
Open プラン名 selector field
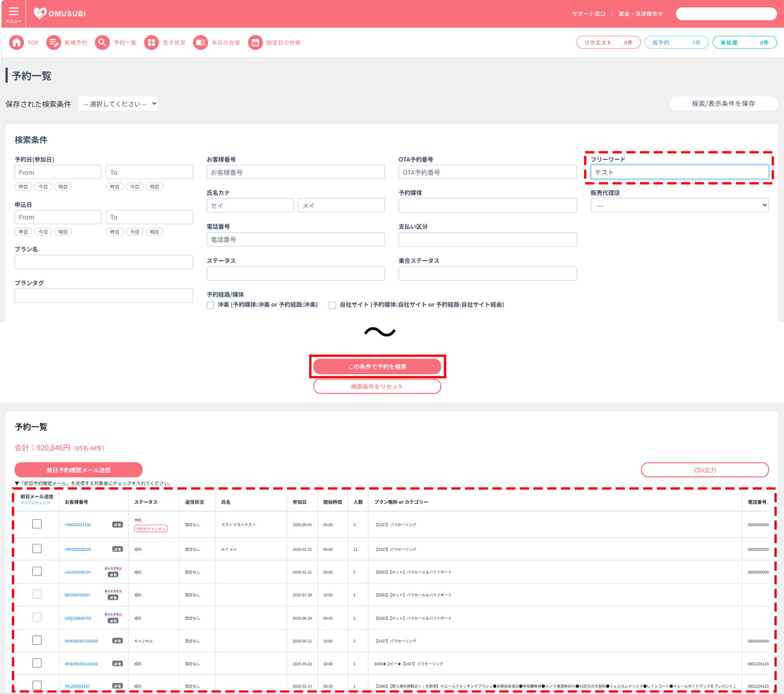pyautogui.click(x=104, y=262)
